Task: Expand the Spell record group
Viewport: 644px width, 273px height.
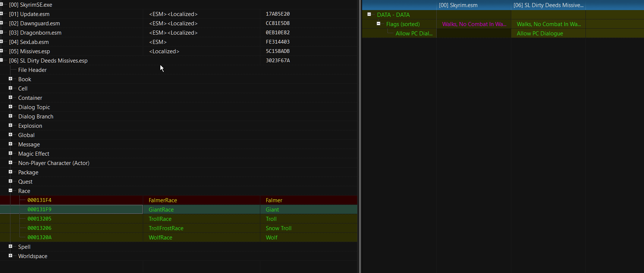Action: 10,247
